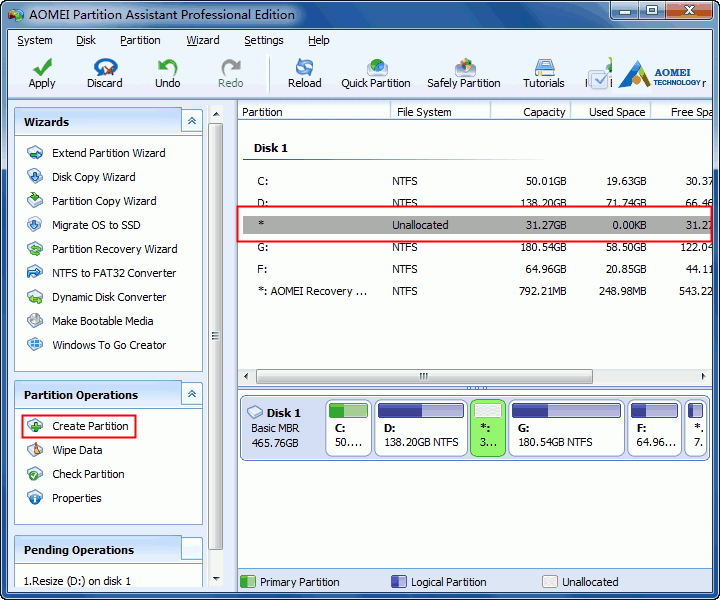Screen dimensions: 720x600
Task: Click left panel scrollbar down arrow
Action: tap(216, 579)
